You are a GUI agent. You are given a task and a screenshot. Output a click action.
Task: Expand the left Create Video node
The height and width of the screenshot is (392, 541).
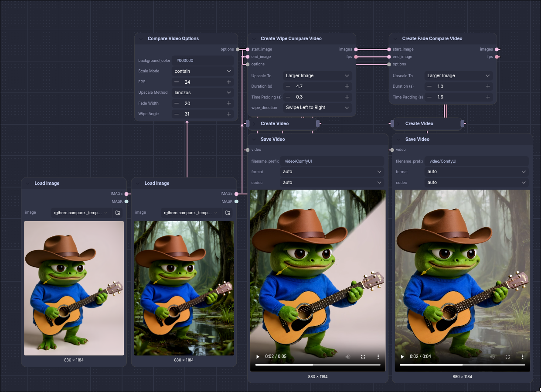tap(254, 124)
